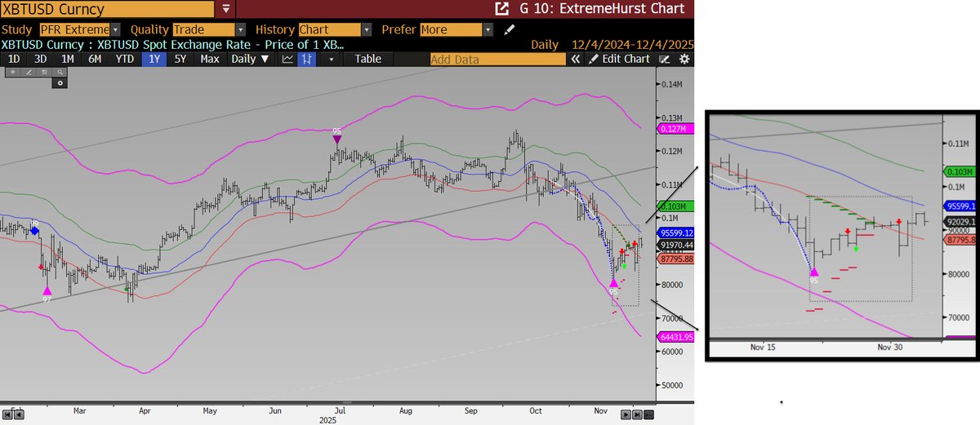
Task: Select the 5Y range tab
Action: pyautogui.click(x=180, y=59)
